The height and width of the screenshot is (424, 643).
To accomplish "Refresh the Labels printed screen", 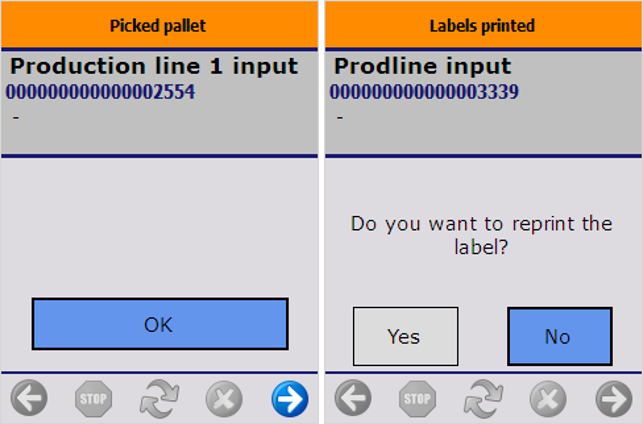I will [482, 400].
